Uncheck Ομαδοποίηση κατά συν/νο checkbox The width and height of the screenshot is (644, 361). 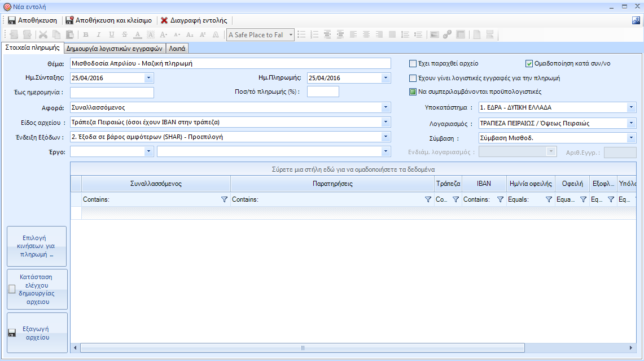[x=529, y=63]
